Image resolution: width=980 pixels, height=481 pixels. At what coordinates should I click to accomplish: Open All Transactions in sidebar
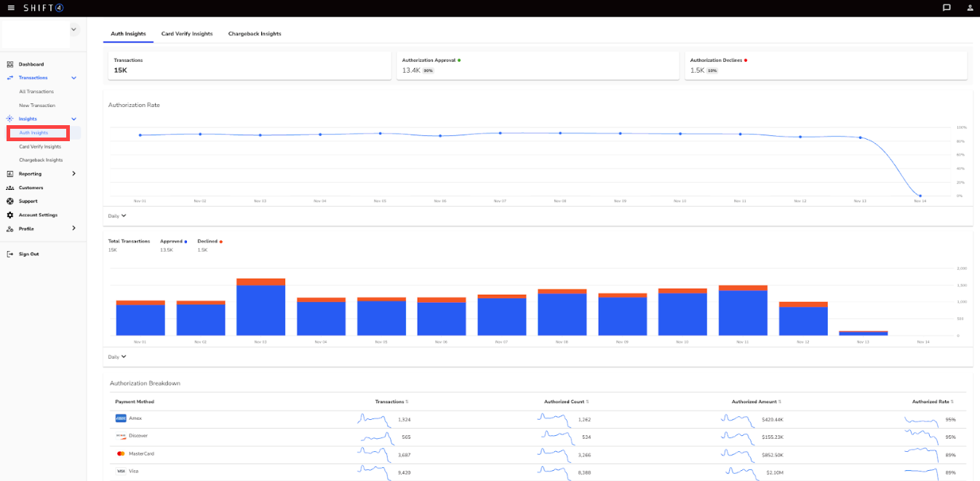pyautogui.click(x=36, y=92)
